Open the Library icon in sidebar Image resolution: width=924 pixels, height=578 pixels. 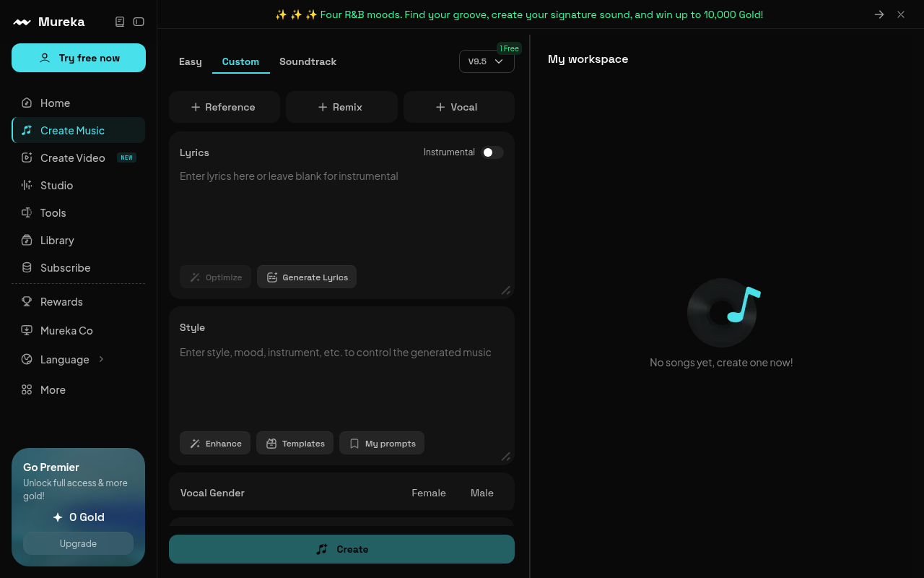[27, 240]
